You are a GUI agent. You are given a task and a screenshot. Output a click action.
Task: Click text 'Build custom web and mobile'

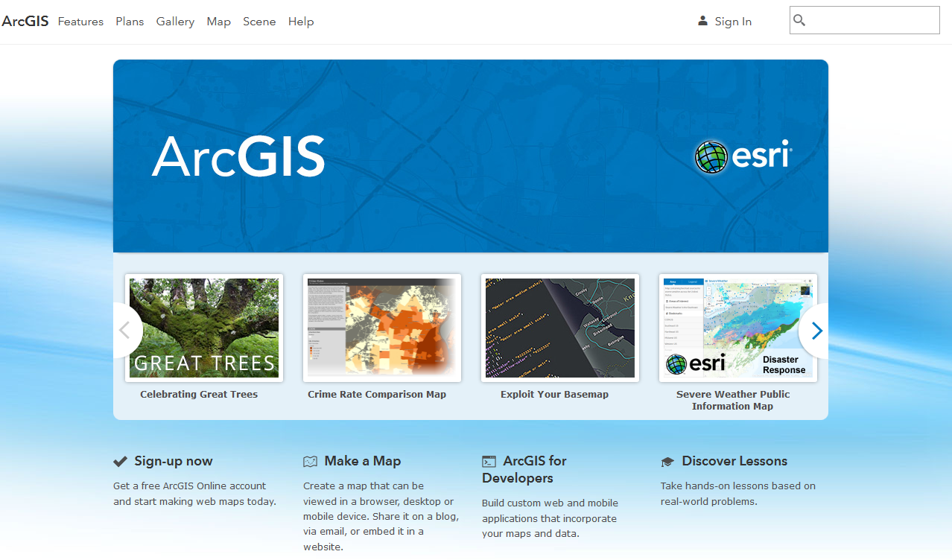[x=550, y=503]
